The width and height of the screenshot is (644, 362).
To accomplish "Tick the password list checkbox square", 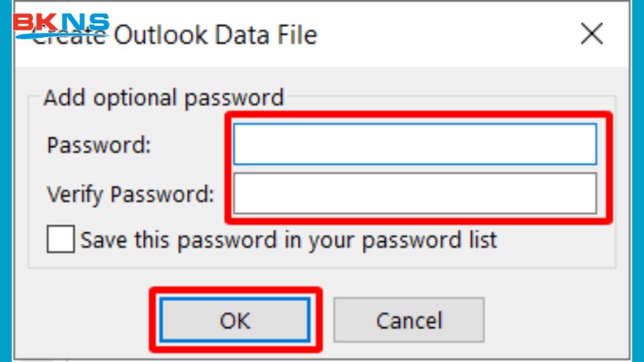I will pyautogui.click(x=60, y=240).
